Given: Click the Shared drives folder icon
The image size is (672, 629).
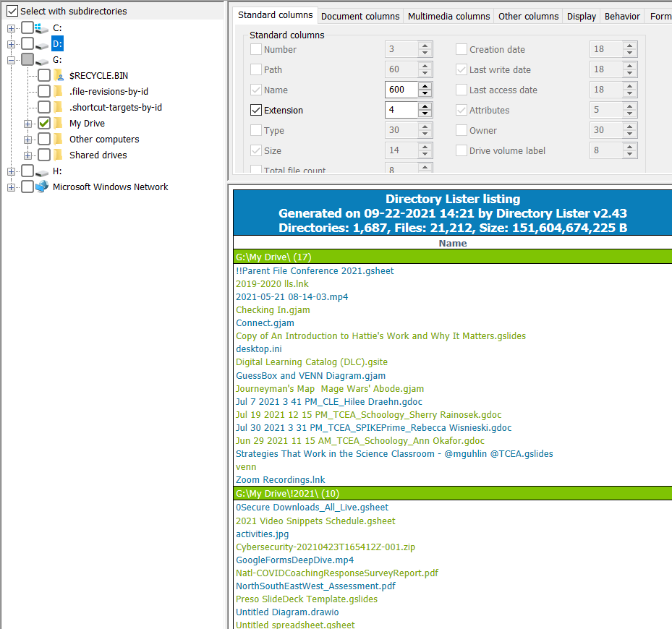Looking at the screenshot, I should 59,155.
